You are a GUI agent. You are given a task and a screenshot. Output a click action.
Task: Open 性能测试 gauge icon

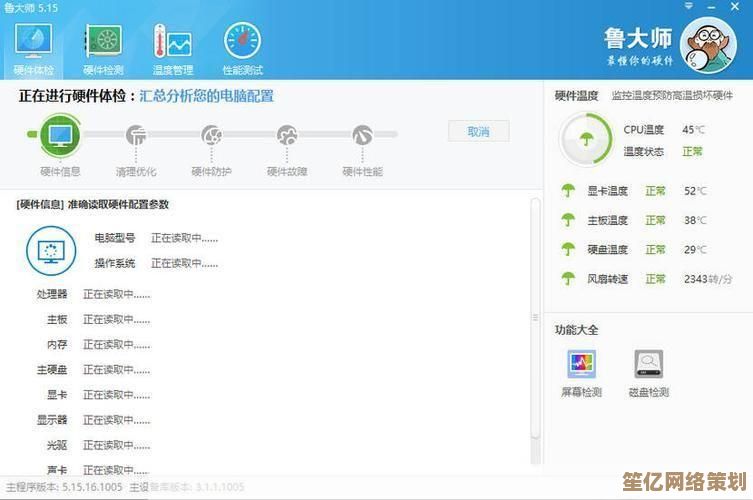pyautogui.click(x=242, y=47)
